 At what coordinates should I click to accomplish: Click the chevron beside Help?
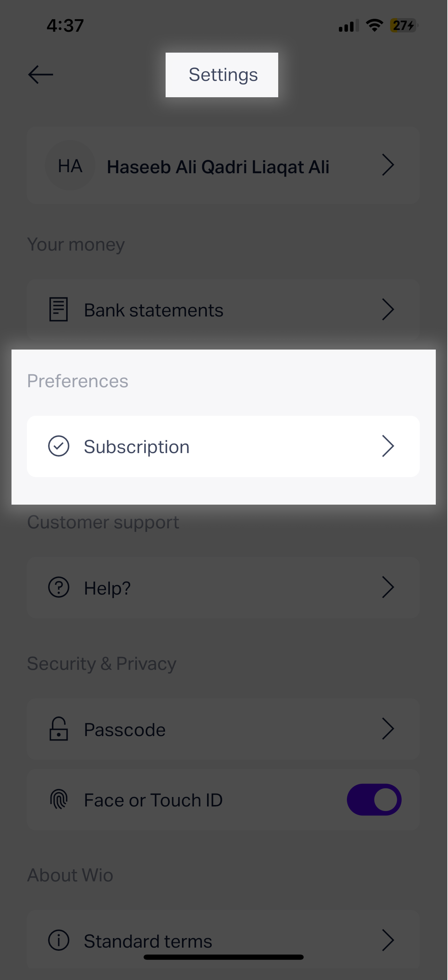387,587
